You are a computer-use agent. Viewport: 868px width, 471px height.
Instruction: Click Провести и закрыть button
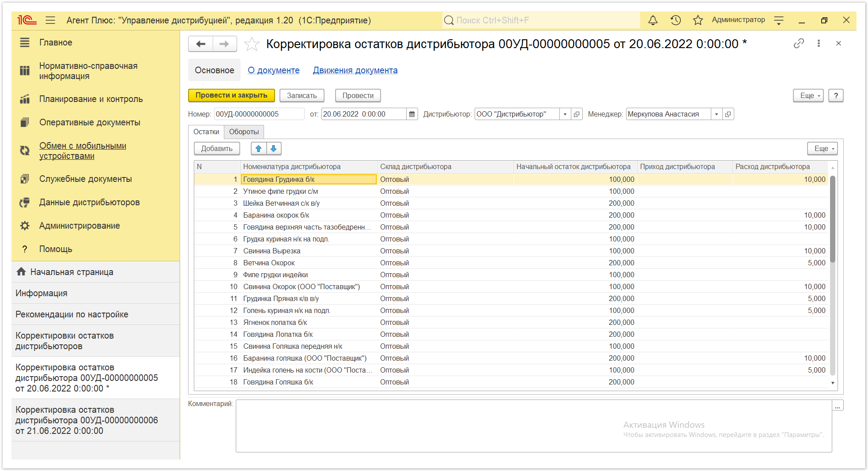pos(231,95)
